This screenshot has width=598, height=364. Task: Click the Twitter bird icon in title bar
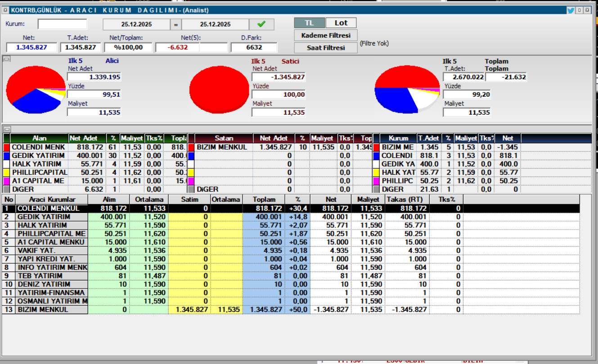(571, 10)
